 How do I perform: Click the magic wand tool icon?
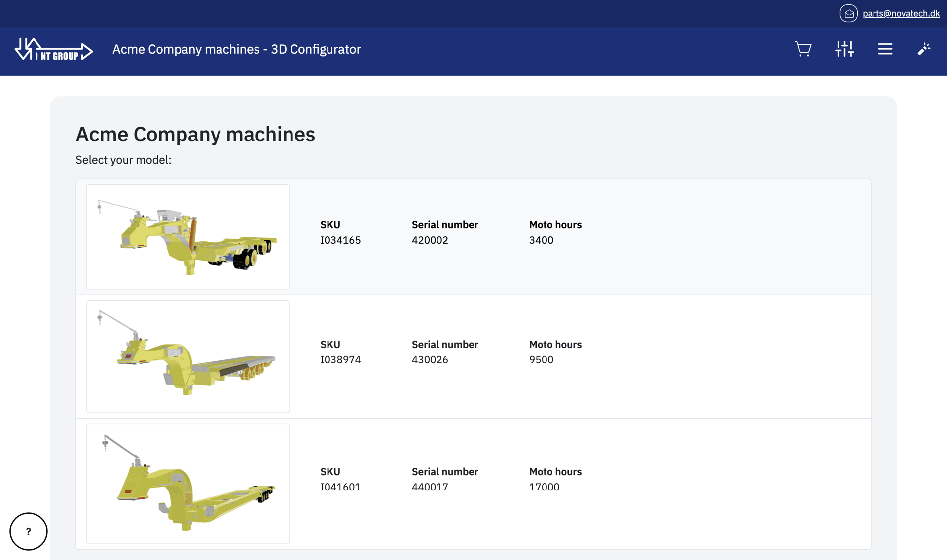924,49
